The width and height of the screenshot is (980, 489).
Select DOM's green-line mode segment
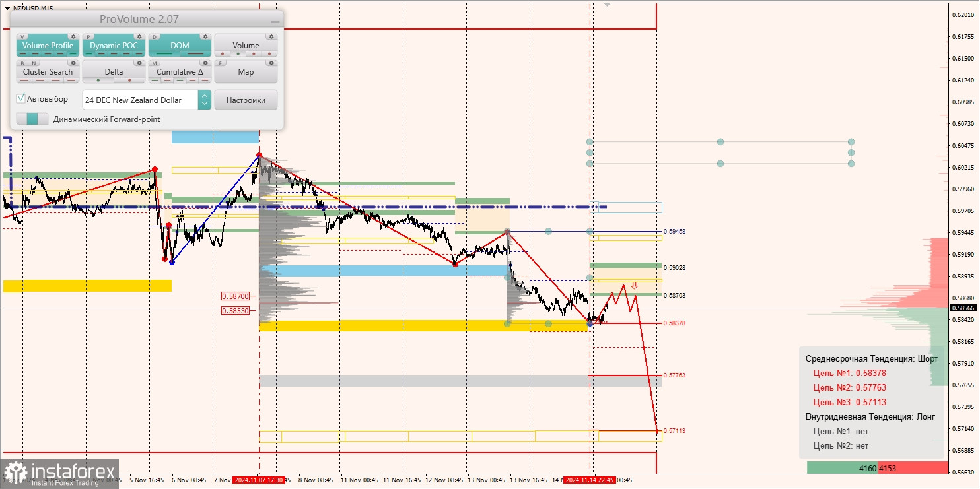click(164, 54)
